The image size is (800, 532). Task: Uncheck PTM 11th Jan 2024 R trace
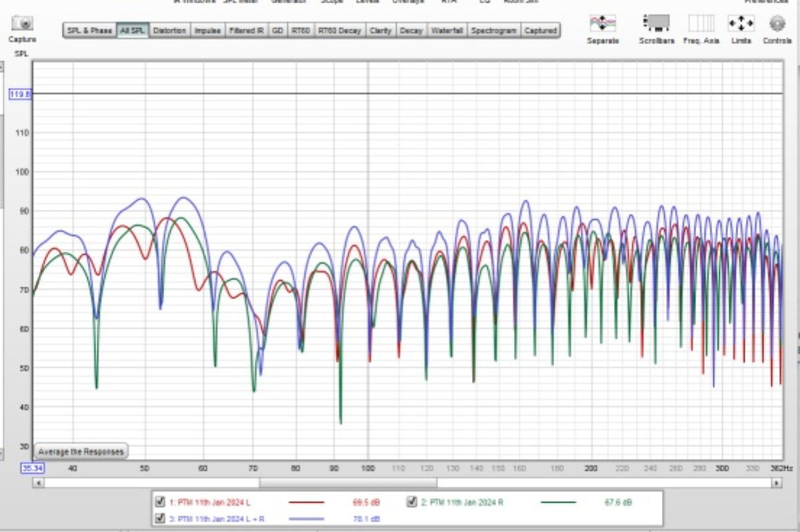coord(411,502)
